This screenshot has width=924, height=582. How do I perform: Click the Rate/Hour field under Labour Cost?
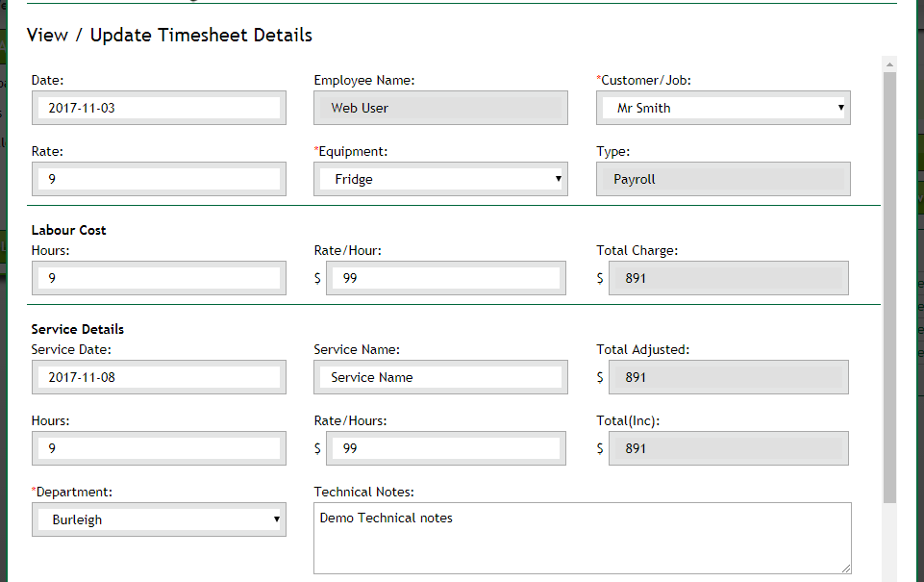pos(445,279)
